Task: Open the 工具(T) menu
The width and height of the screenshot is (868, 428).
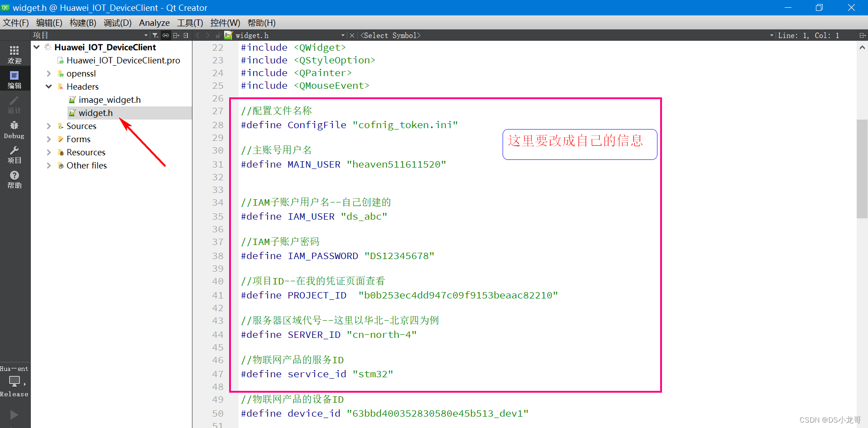Action: pos(190,23)
